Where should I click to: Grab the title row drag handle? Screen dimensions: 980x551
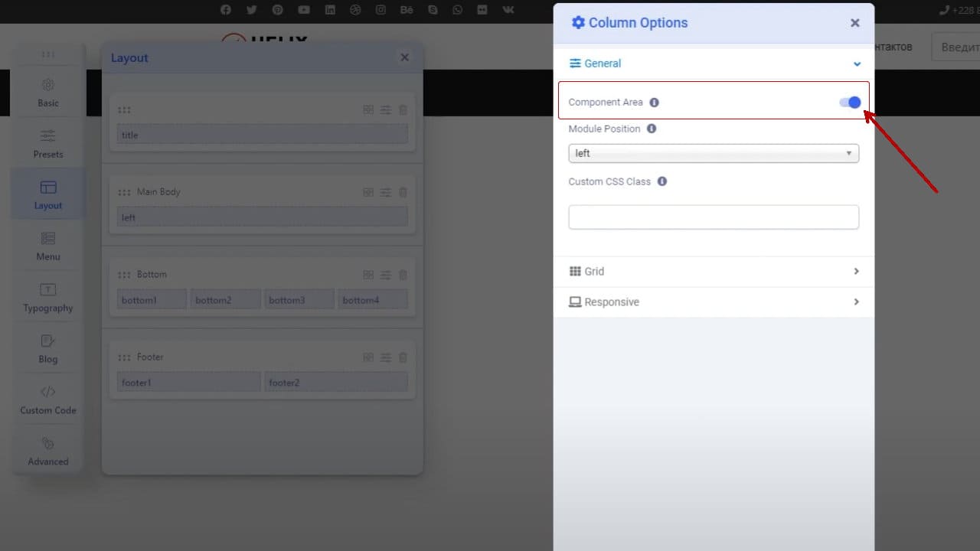tap(124, 110)
